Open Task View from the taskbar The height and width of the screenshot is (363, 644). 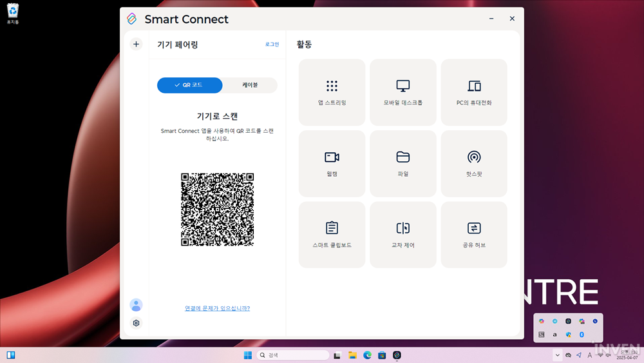[337, 355]
